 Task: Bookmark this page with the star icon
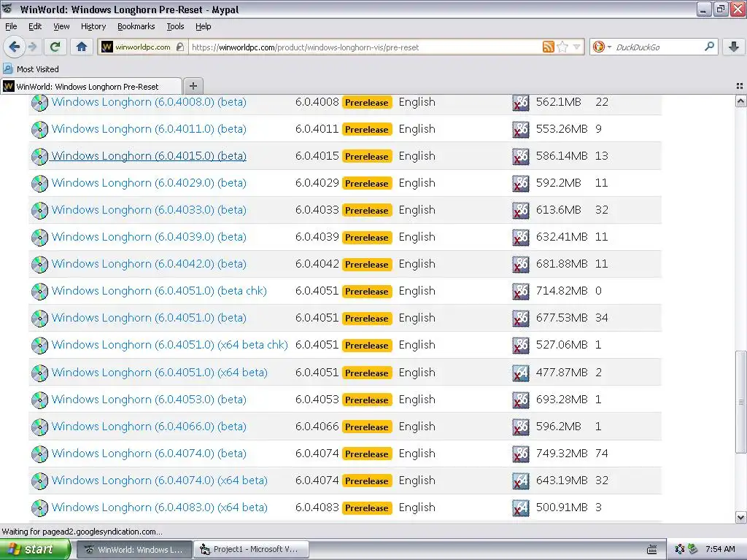pos(562,47)
